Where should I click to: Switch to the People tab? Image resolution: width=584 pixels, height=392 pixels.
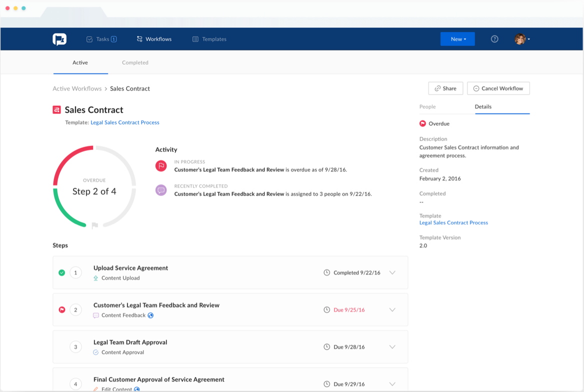(427, 106)
